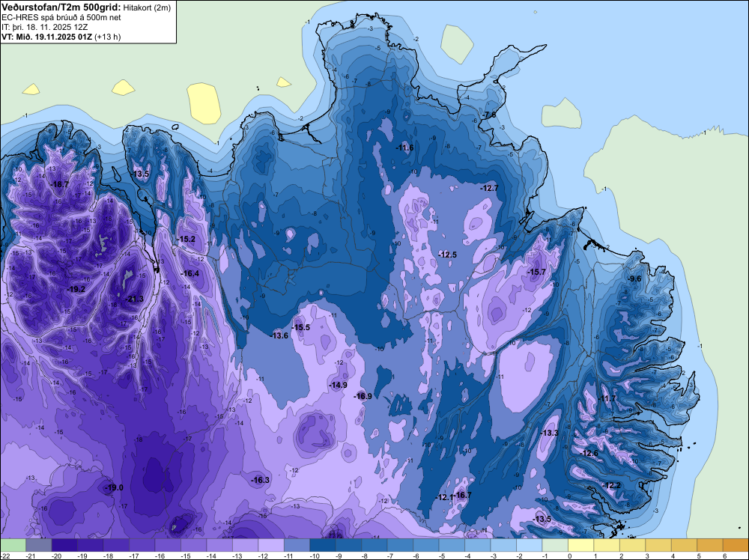Click the -11.7 temperature label
The width and height of the screenshot is (749, 560).
point(607,398)
